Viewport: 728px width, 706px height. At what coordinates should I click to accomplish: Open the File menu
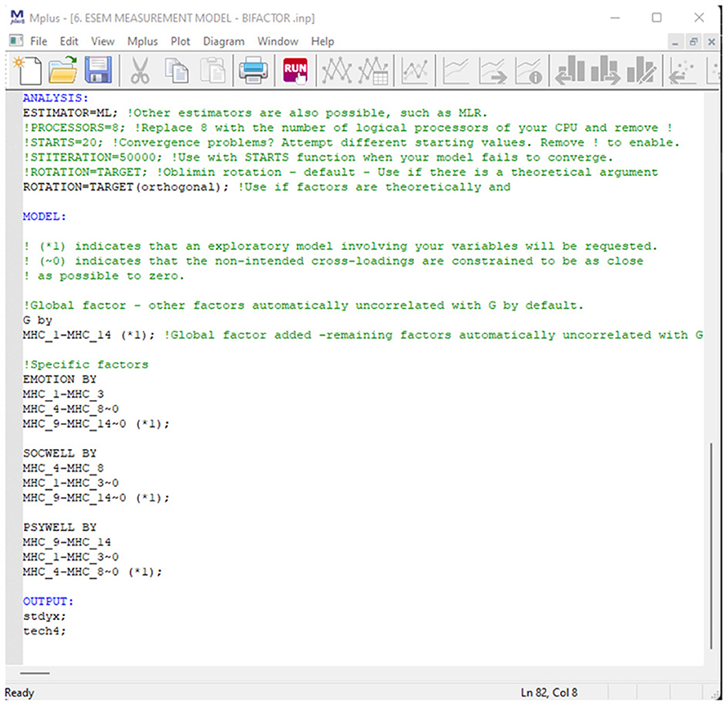39,41
